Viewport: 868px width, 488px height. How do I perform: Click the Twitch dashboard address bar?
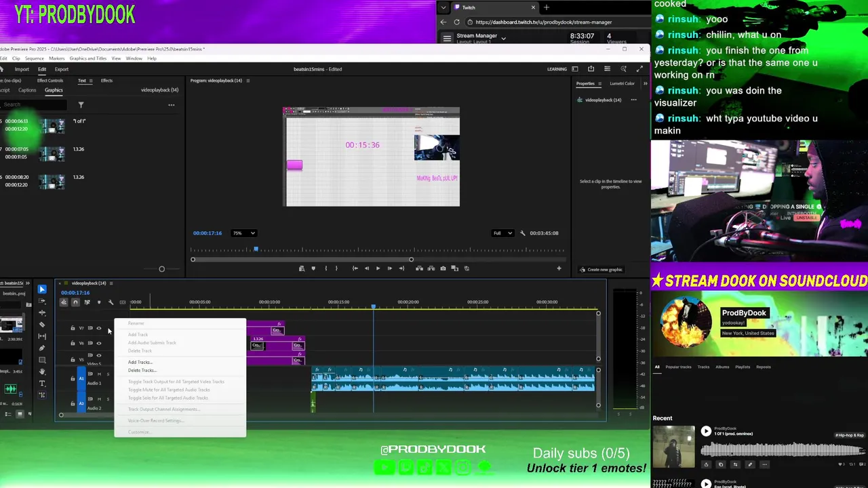coord(545,22)
